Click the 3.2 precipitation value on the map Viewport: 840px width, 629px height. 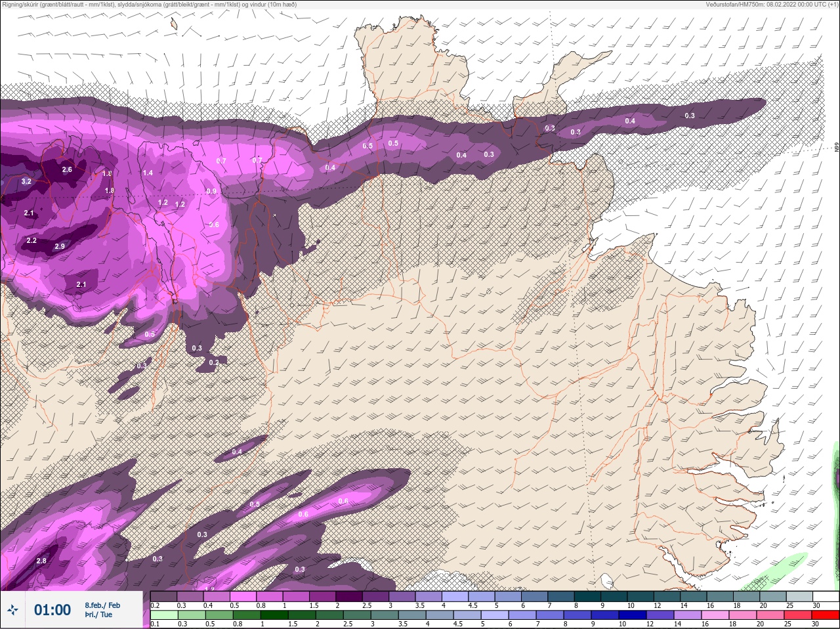point(26,181)
